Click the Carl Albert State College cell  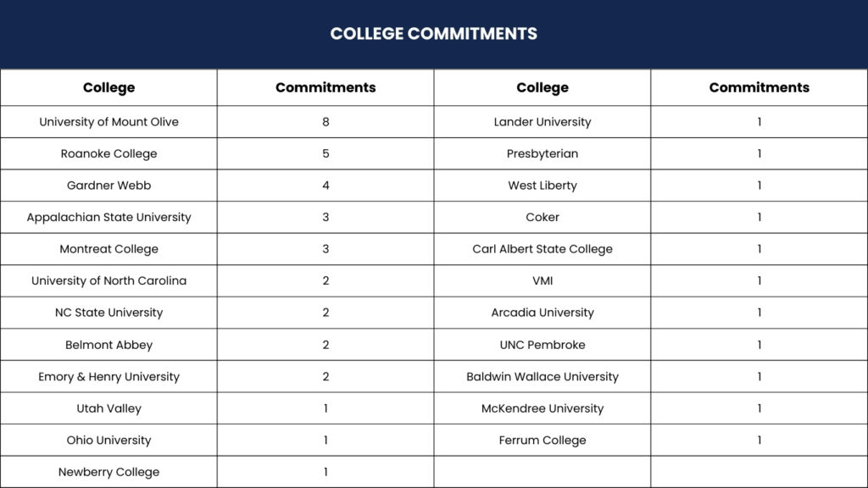542,249
